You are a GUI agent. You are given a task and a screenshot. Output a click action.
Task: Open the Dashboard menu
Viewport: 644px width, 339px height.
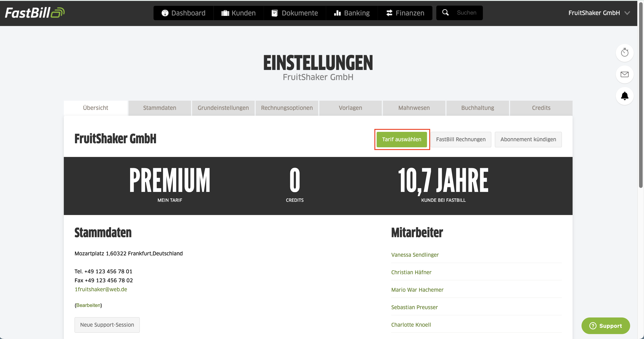click(183, 13)
